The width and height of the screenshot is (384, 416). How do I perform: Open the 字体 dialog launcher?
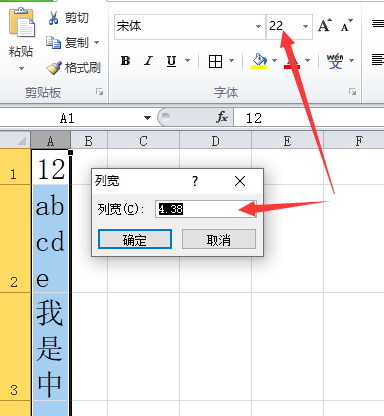pos(352,92)
